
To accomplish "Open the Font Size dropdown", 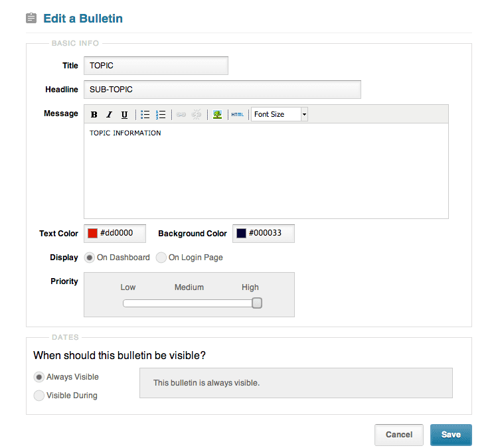I will 280,114.
